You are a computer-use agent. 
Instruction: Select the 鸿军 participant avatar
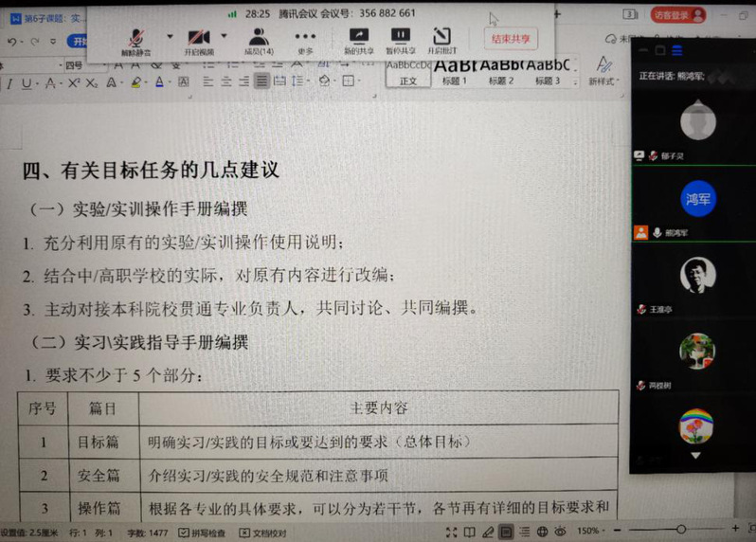pos(698,198)
